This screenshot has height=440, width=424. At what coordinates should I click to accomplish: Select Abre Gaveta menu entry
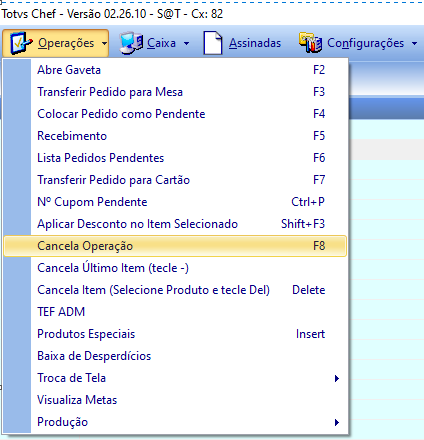(x=175, y=70)
